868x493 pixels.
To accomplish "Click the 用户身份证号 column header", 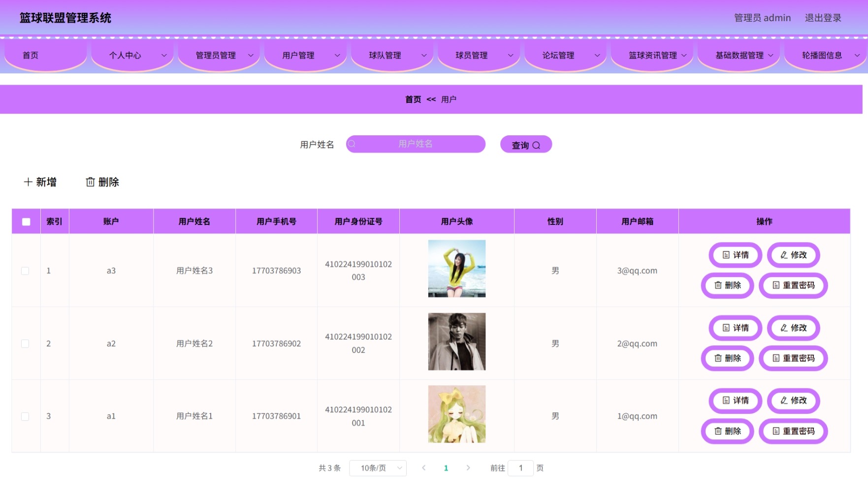I will tap(358, 221).
